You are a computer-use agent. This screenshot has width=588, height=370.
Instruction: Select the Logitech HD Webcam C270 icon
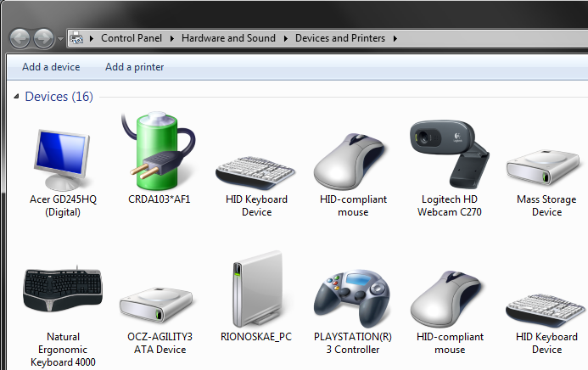click(449, 154)
